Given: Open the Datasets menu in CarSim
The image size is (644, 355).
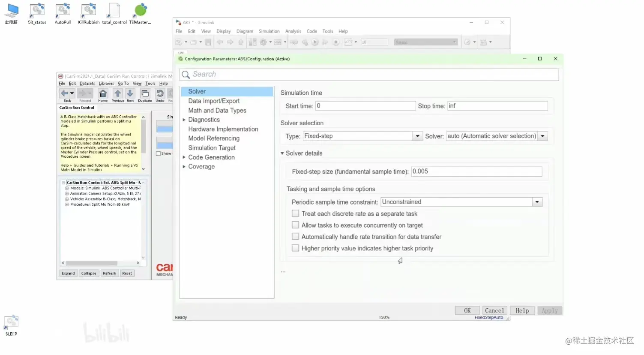Looking at the screenshot, I should pyautogui.click(x=87, y=84).
